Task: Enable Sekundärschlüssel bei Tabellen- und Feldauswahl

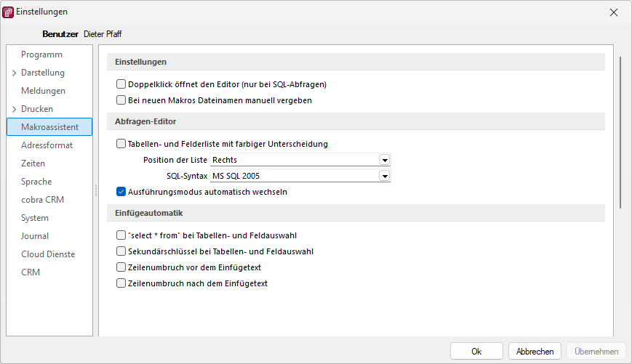Action: pyautogui.click(x=121, y=251)
